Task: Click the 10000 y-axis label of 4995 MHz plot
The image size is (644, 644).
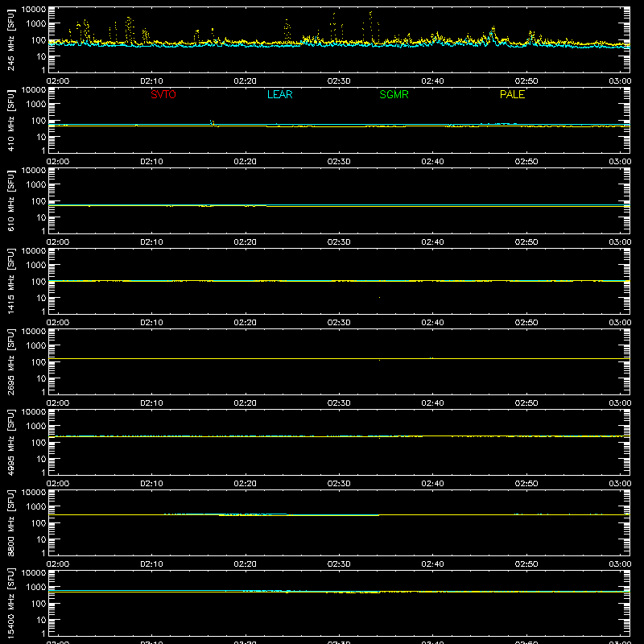Action: [x=34, y=412]
